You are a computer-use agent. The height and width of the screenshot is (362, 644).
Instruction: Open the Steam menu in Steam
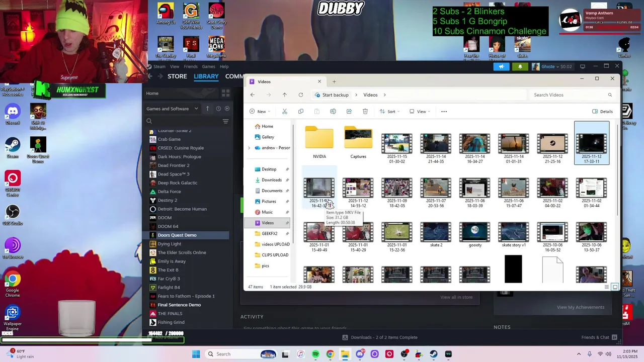pos(159,66)
